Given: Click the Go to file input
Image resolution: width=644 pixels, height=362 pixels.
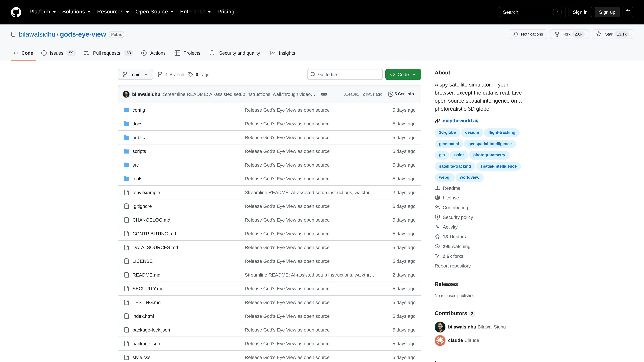Looking at the screenshot, I should (x=345, y=74).
